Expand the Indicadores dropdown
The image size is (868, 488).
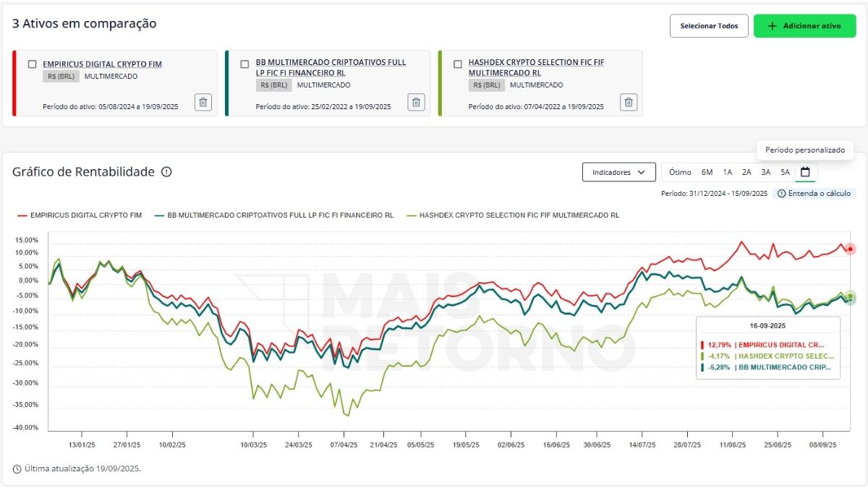tap(618, 172)
